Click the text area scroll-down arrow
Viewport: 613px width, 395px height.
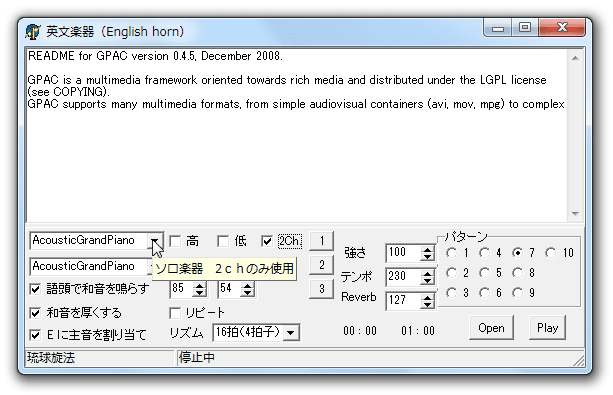[575, 214]
